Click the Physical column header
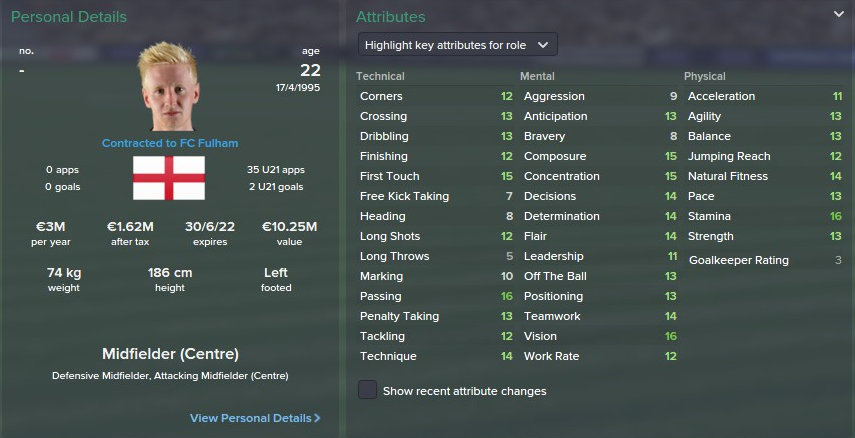The height and width of the screenshot is (438, 855). pos(705,76)
